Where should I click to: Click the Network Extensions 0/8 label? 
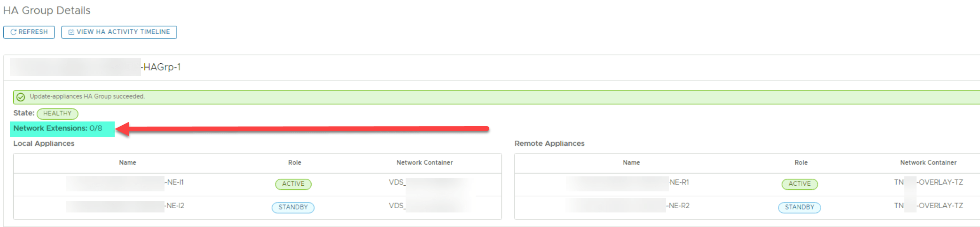58,129
